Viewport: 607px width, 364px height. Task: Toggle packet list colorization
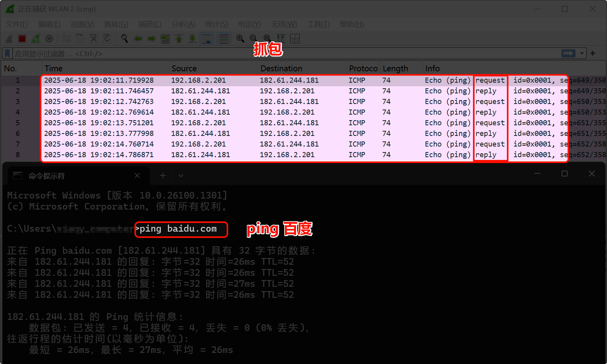(223, 39)
